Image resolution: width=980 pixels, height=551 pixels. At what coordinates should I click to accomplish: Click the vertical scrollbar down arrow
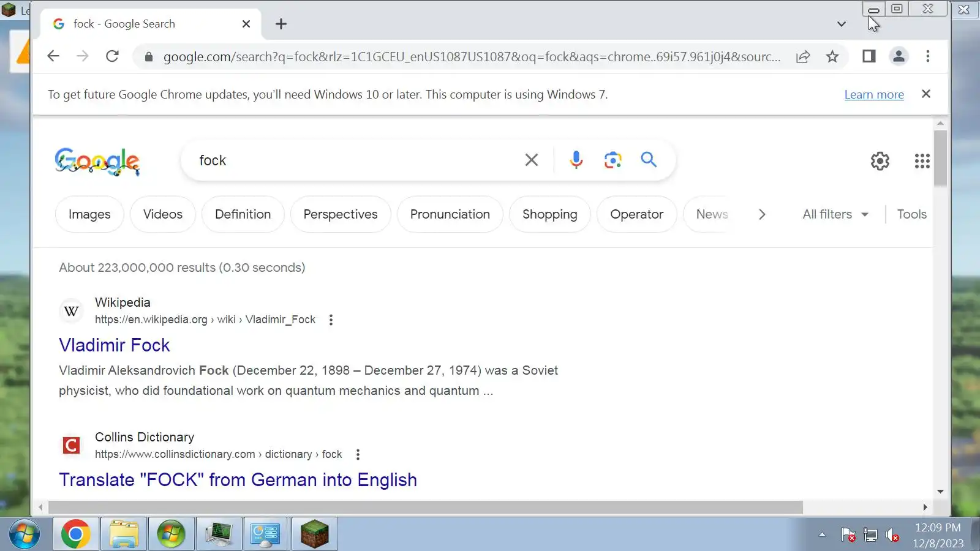(940, 491)
